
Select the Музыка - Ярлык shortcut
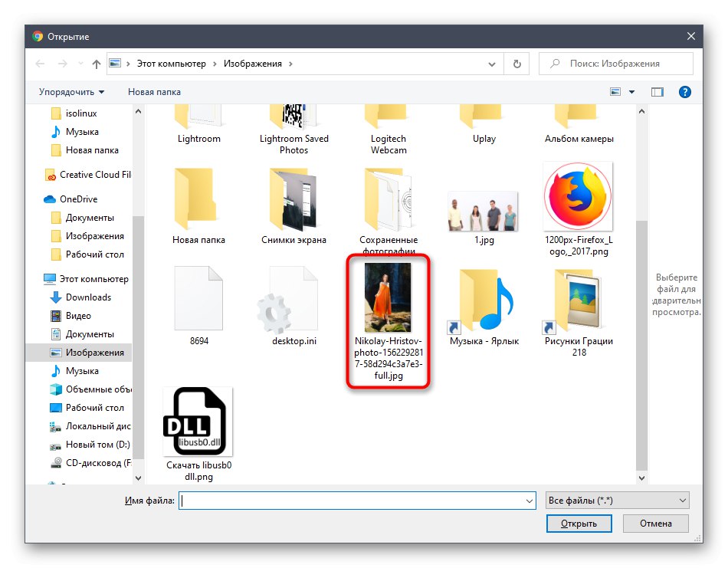pyautogui.click(x=484, y=307)
